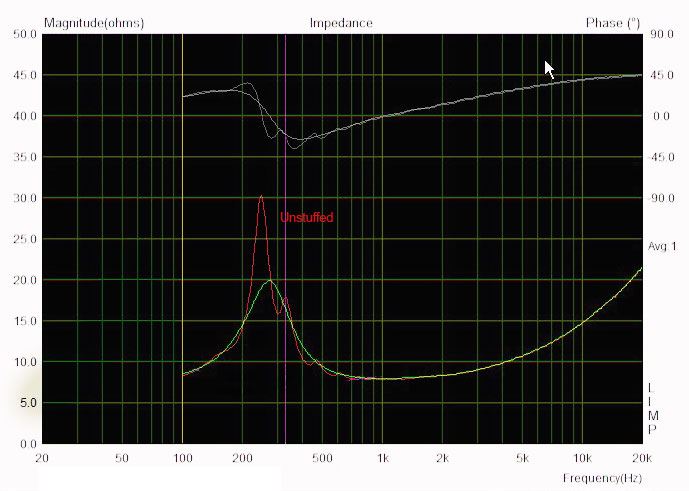
Task: Click the magenta vertical cursor line
Action: point(286,240)
